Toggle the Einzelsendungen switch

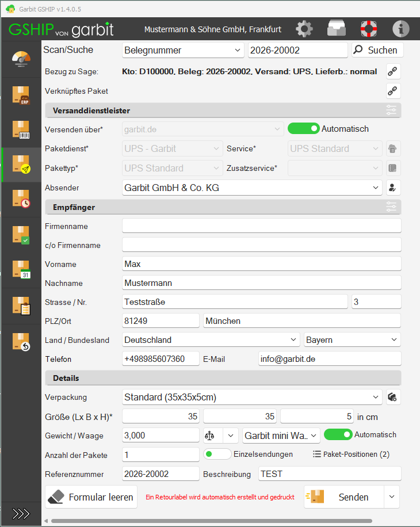click(217, 454)
